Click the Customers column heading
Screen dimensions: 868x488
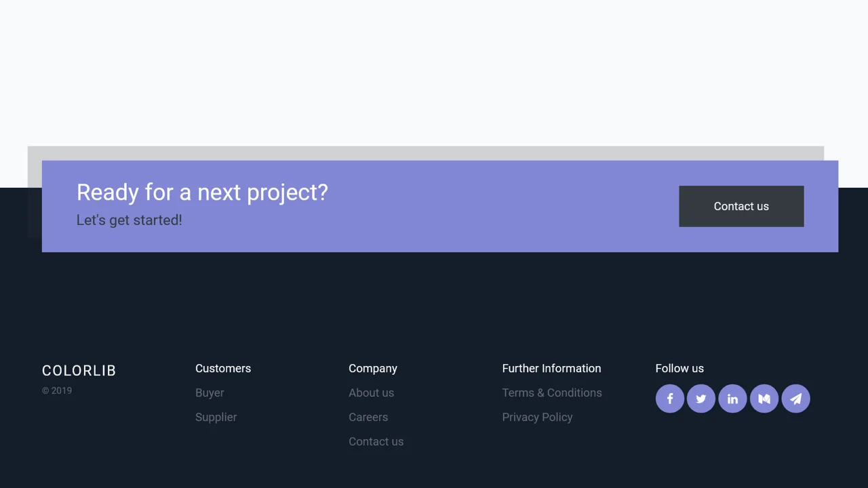pos(223,368)
